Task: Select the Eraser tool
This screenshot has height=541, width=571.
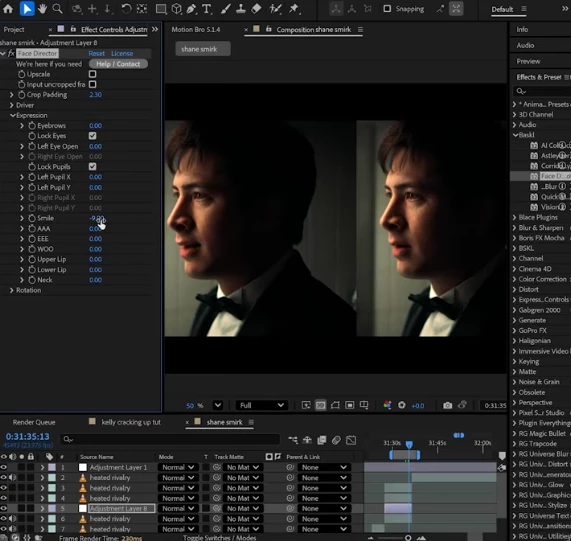Action: 256,9
